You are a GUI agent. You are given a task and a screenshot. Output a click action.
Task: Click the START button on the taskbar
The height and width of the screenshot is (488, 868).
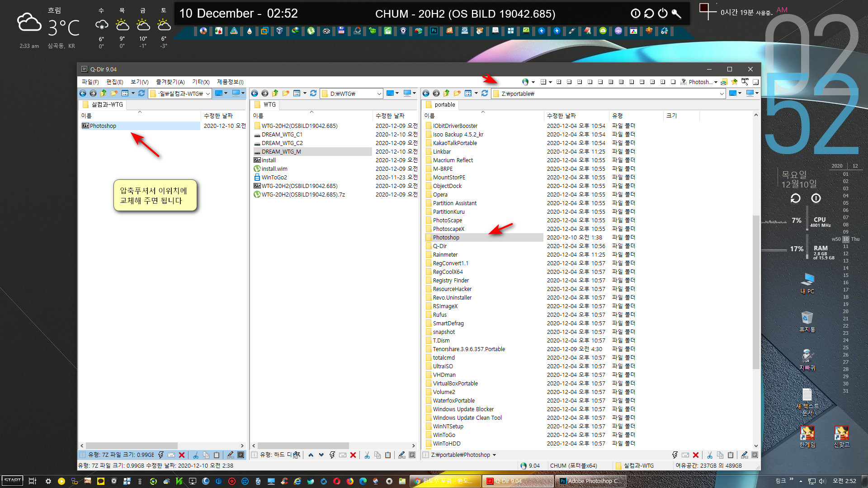[x=13, y=481]
